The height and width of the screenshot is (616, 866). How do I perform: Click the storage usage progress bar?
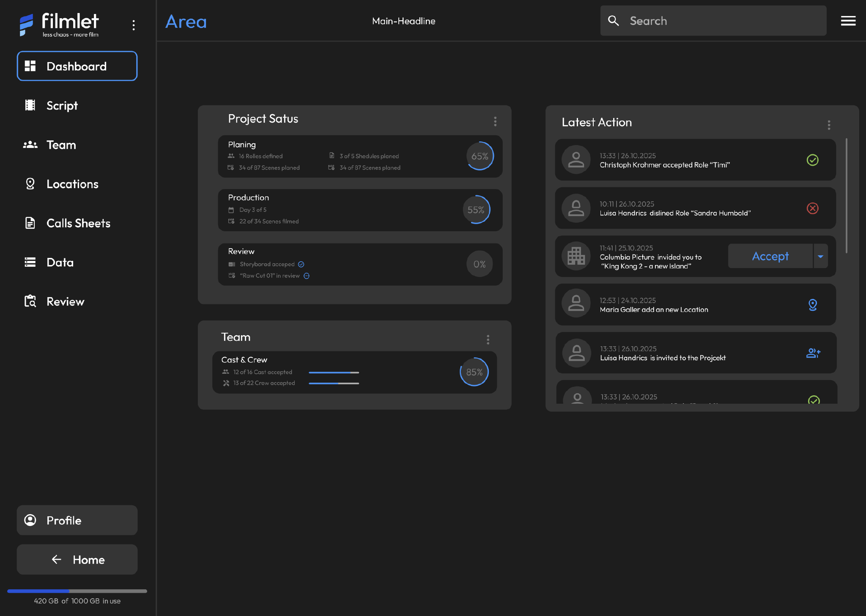[x=77, y=591]
